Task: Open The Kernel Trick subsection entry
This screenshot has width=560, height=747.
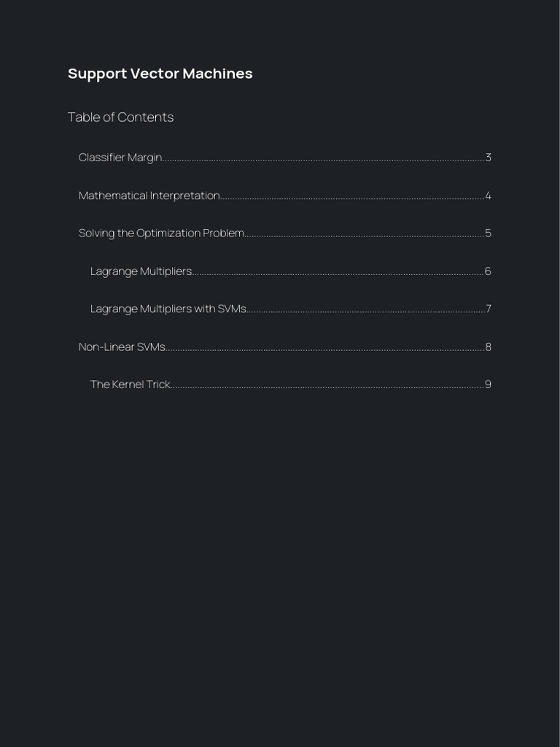Action: click(130, 384)
